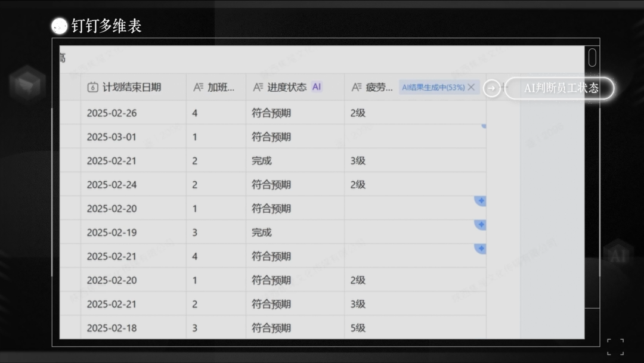Screen dimensions: 644x363
Task: Click the text-type icon beside 进度状态 header
Action: (258, 87)
